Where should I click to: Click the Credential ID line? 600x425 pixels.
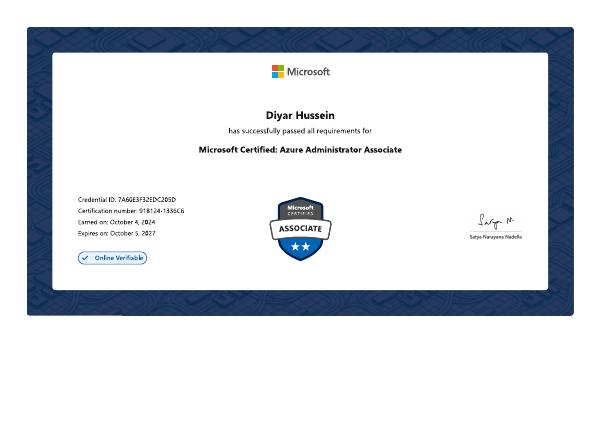click(x=127, y=200)
